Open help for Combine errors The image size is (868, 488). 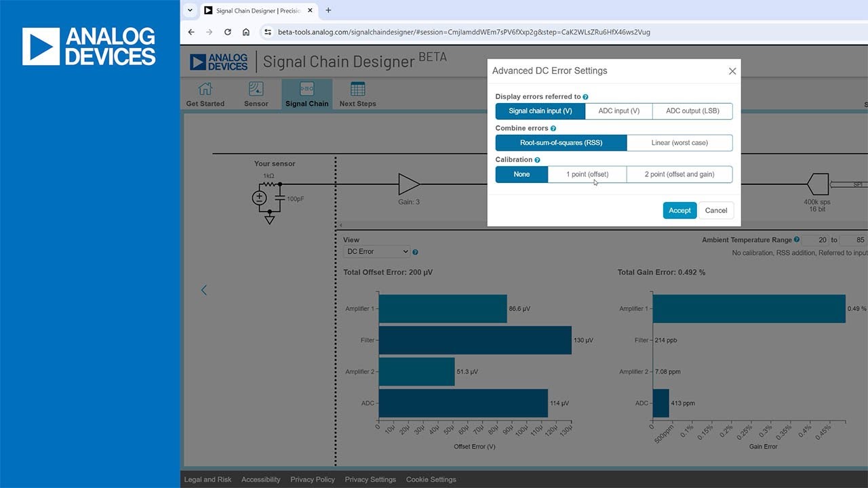tap(553, 128)
